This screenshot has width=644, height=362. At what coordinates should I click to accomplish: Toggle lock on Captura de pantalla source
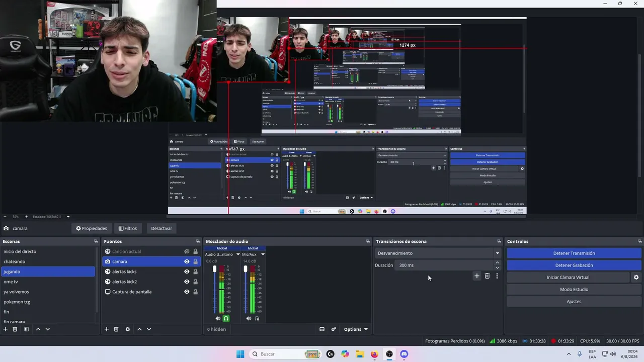click(195, 292)
